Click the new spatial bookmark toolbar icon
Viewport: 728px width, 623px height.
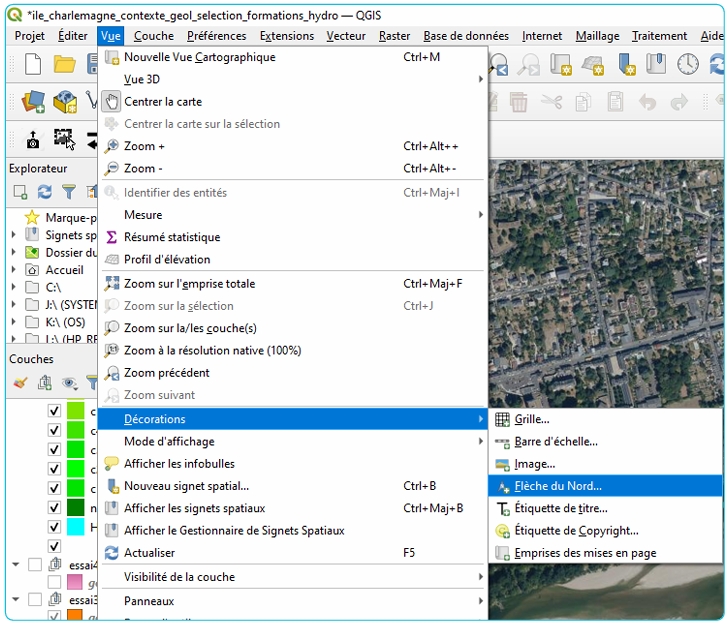[x=625, y=65]
